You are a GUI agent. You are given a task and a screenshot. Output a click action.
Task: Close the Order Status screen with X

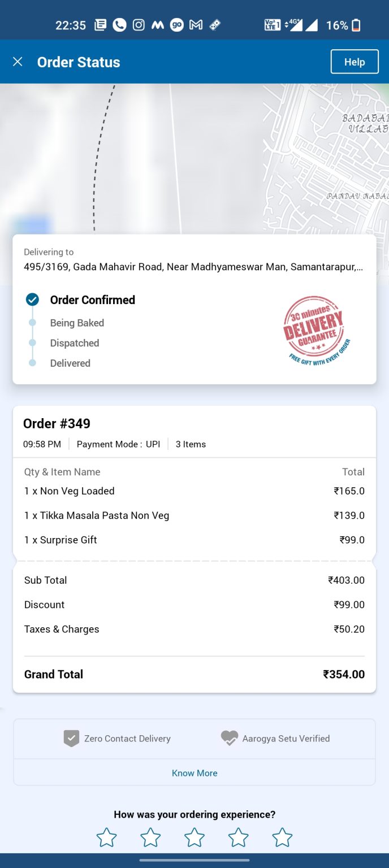(18, 62)
